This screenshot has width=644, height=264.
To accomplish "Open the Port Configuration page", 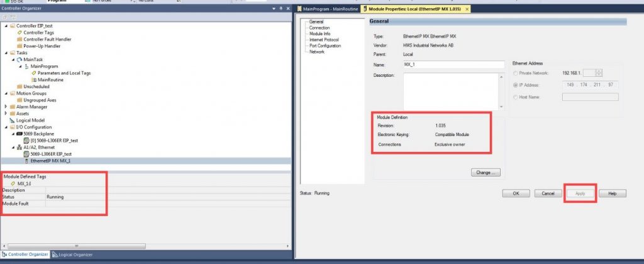I will coord(325,45).
